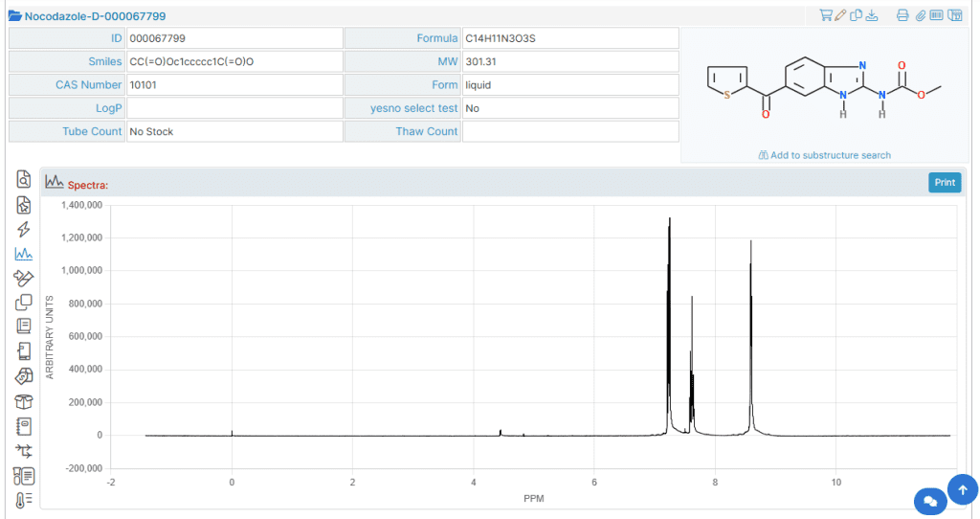Image resolution: width=980 pixels, height=519 pixels.
Task: Click the lightning bolt sidebar icon
Action: click(x=24, y=230)
